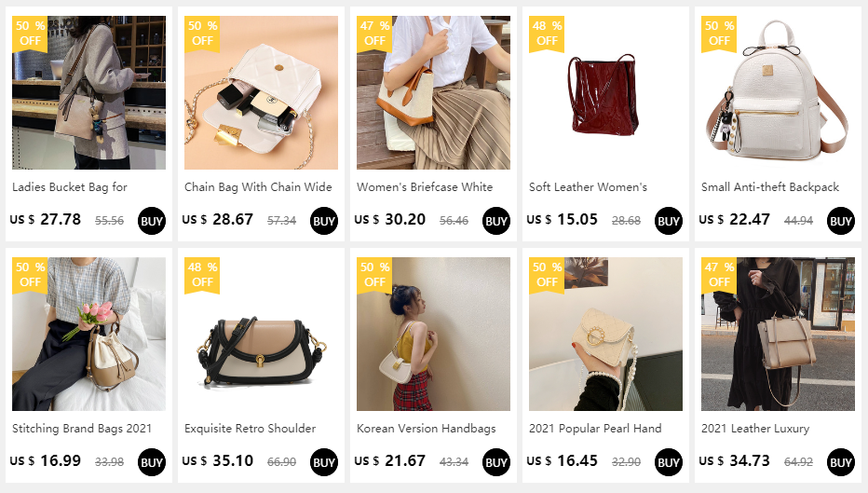Buy the Soft Leather Women's bag
Viewport: 868px width, 493px height.
click(x=668, y=221)
